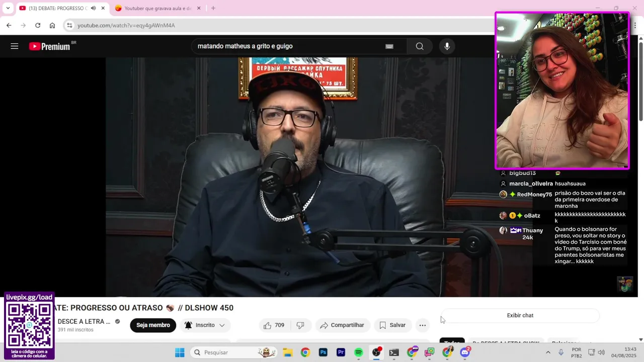This screenshot has width=644, height=362.
Task: Click RedMoney75 username in chat overlay
Action: point(534,195)
